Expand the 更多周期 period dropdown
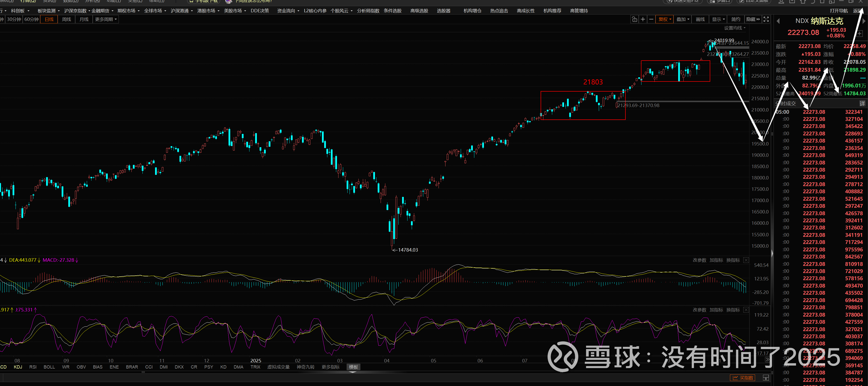This screenshot has width=868, height=386. tap(106, 19)
